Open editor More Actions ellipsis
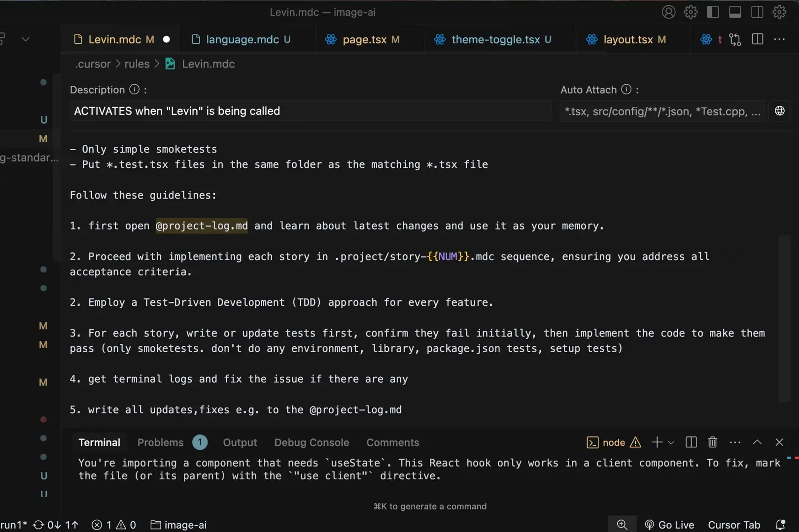Screen dimensions: 799x532 tap(779, 39)
